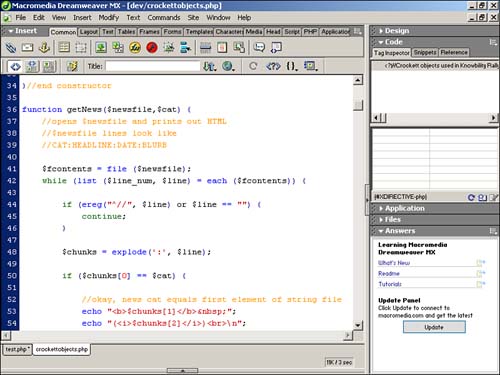The width and height of the screenshot is (500, 375).
Task: Switch to the Layout insert tab
Action: 89,32
